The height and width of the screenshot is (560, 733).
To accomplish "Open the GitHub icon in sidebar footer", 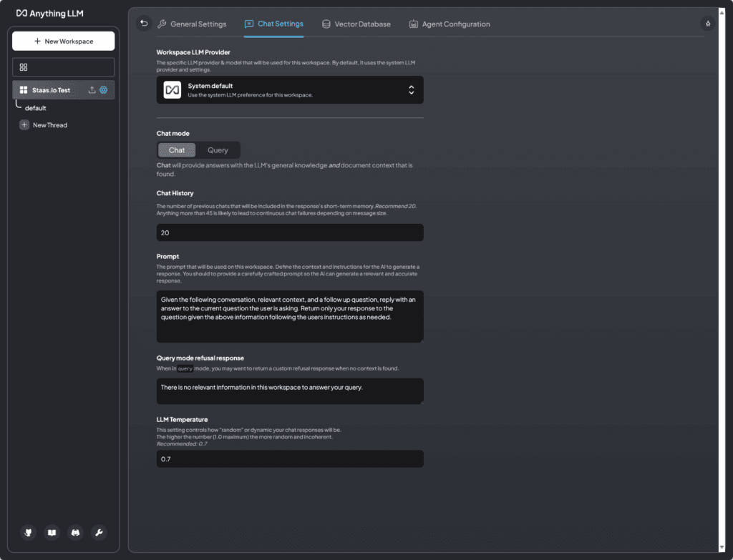I will tap(28, 532).
